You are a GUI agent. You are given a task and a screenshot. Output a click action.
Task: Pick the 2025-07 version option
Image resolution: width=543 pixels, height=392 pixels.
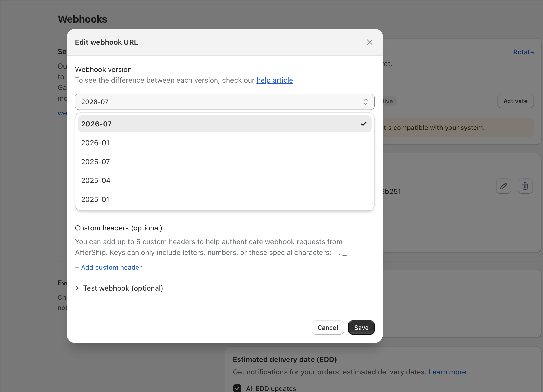[x=225, y=162]
